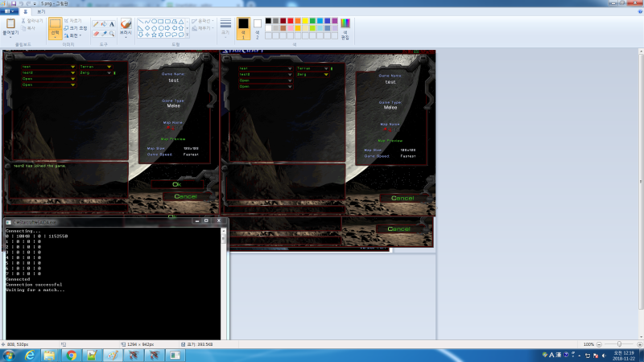Activate Color 1 (색 1) button
Image resolution: width=644 pixels, height=362 pixels.
tap(243, 28)
